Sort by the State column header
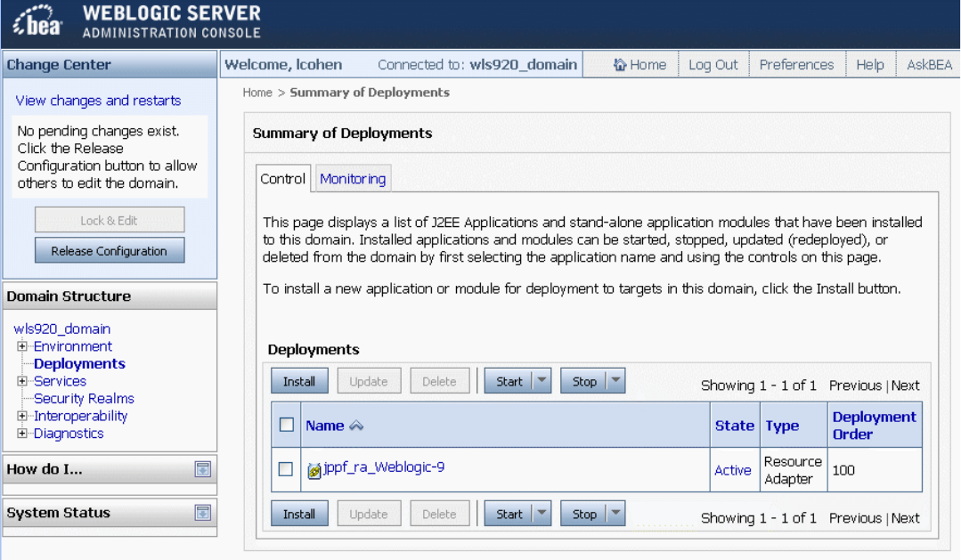This screenshot has height=560, width=961. (734, 426)
